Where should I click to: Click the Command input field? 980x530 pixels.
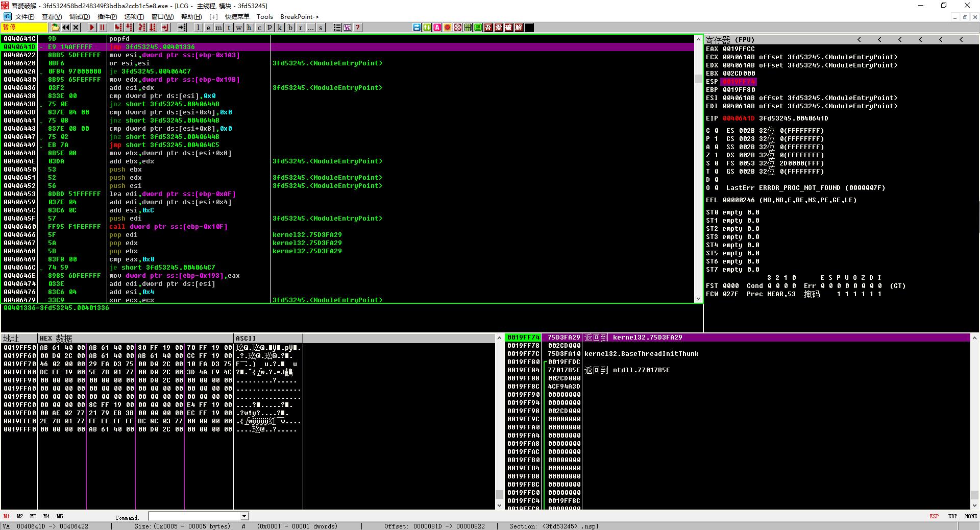pyautogui.click(x=194, y=517)
